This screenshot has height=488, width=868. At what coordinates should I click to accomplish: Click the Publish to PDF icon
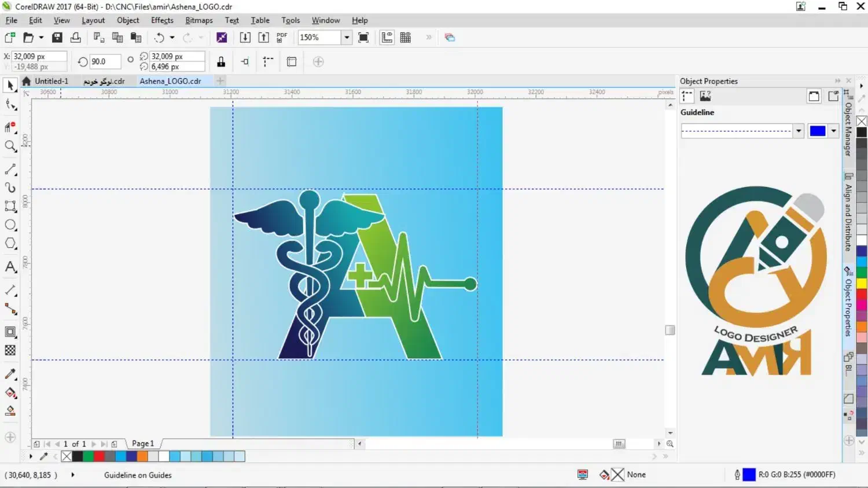(282, 38)
